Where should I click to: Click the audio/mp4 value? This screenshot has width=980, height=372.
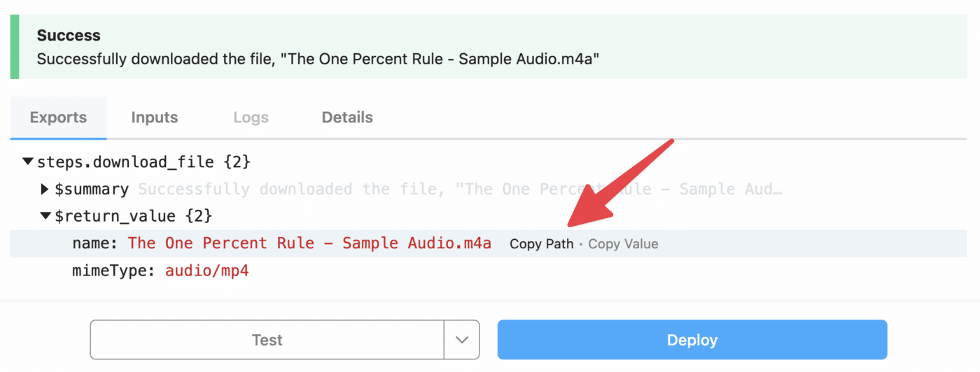pyautogui.click(x=207, y=271)
